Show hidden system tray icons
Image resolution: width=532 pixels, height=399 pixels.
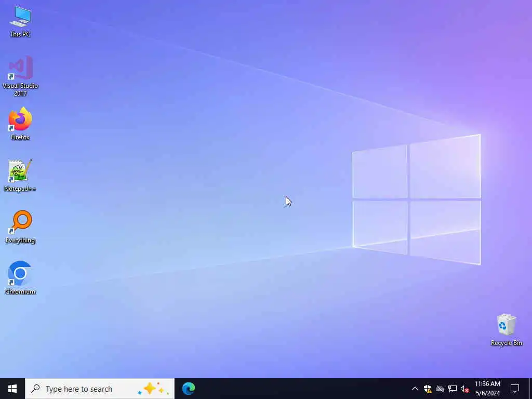pyautogui.click(x=415, y=389)
